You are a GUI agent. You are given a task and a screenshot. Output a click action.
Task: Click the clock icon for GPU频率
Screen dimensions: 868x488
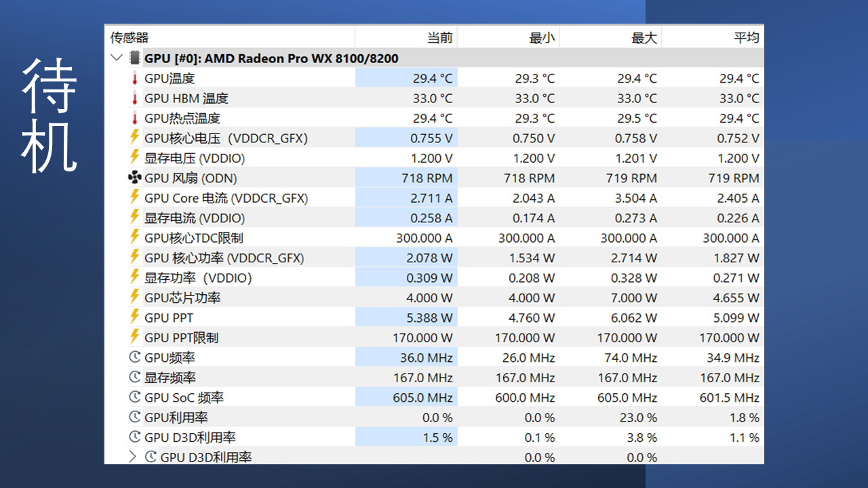(x=134, y=357)
